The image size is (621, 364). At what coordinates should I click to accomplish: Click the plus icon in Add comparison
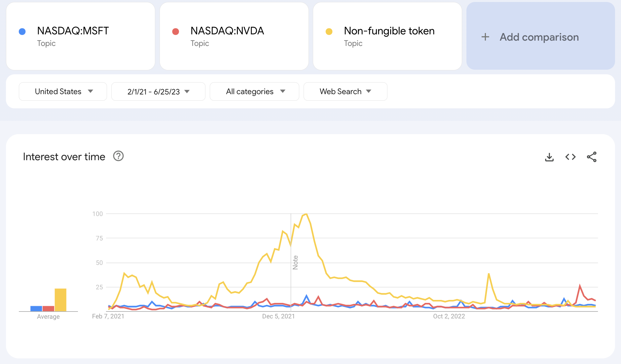click(485, 37)
